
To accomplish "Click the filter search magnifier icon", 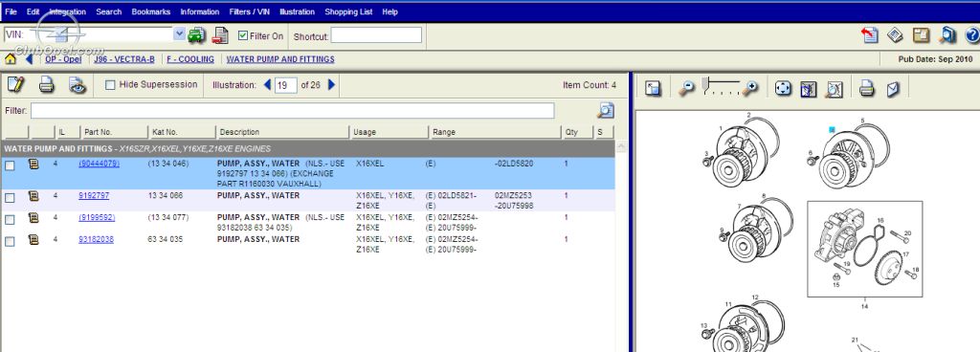I will pyautogui.click(x=605, y=110).
